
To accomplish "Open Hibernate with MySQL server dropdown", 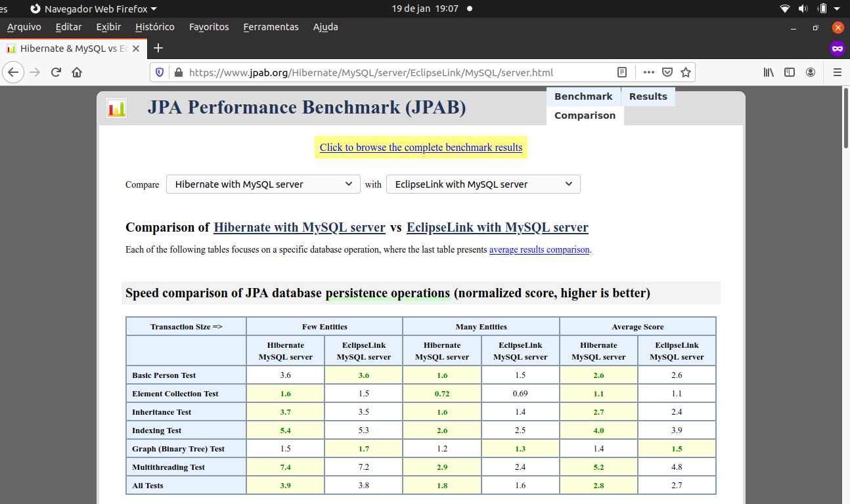I will tap(263, 184).
